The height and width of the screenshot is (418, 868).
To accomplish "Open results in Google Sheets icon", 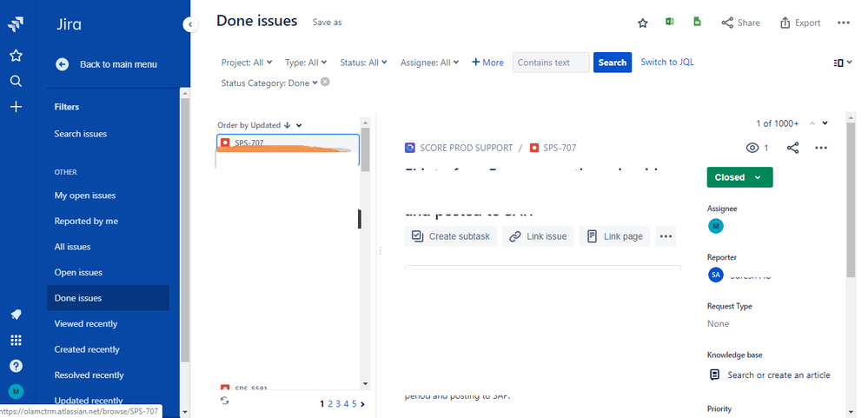I will coord(697,22).
